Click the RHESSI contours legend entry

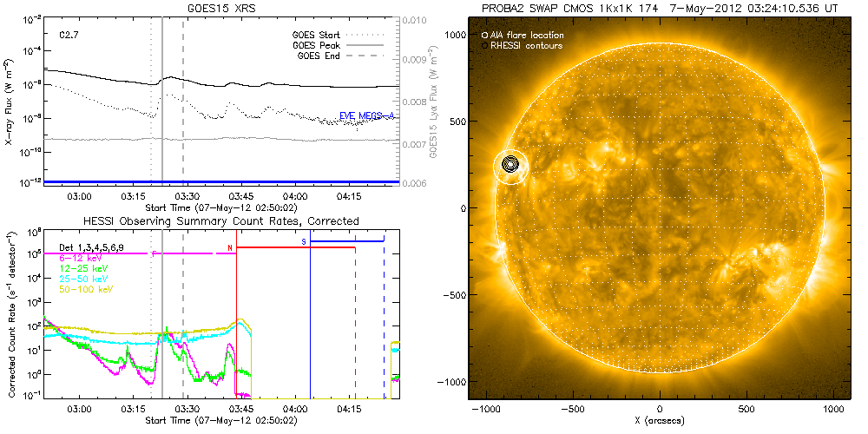click(x=522, y=45)
